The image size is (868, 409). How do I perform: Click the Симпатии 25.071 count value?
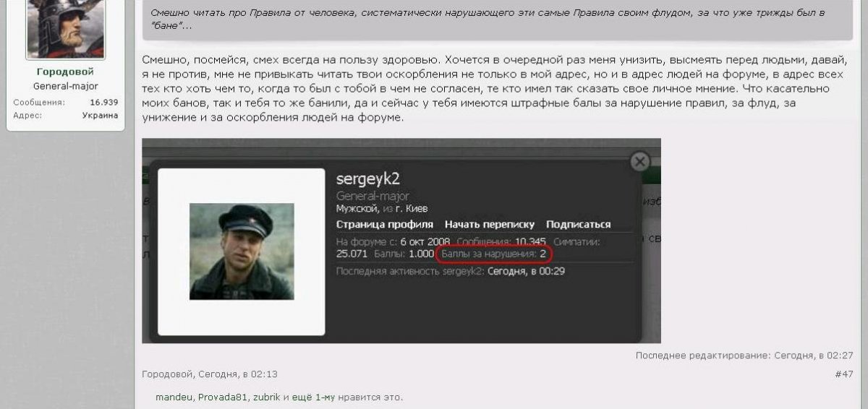pyautogui.click(x=352, y=254)
